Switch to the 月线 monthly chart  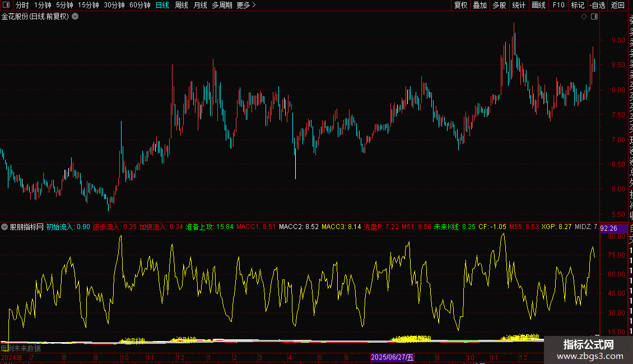tap(200, 5)
